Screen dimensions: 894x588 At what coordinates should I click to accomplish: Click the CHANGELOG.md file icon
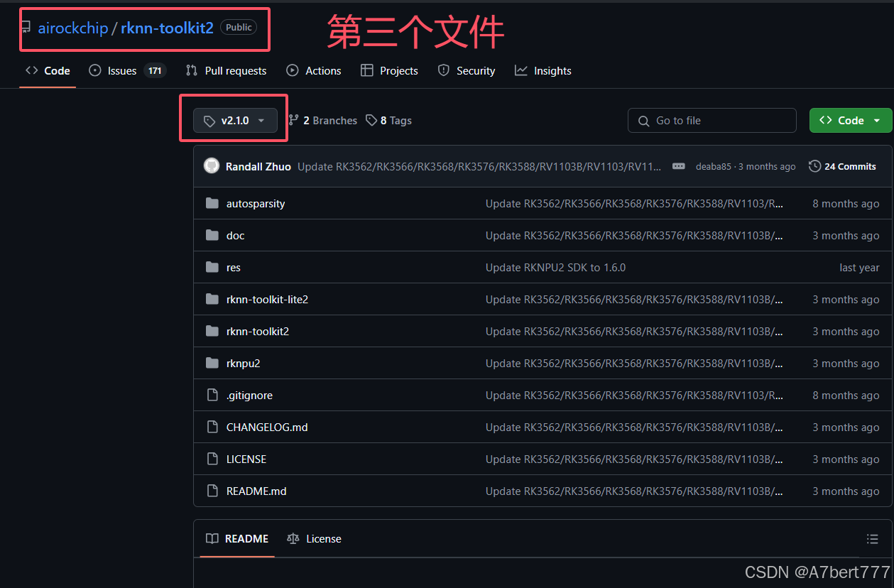coord(212,427)
